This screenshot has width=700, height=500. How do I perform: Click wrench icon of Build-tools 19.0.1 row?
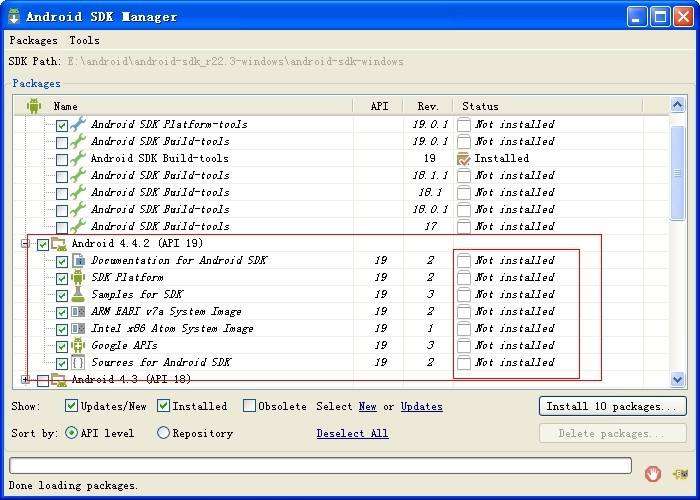(78, 141)
